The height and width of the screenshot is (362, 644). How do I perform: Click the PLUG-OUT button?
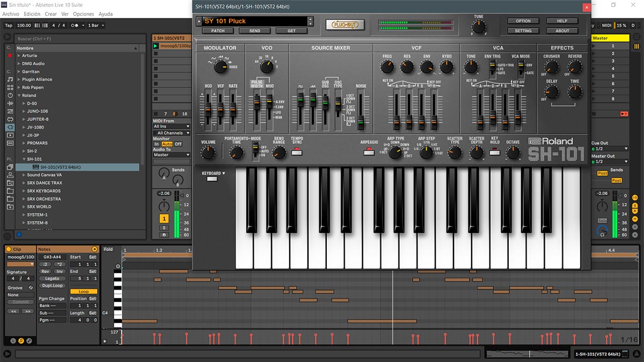point(345,25)
